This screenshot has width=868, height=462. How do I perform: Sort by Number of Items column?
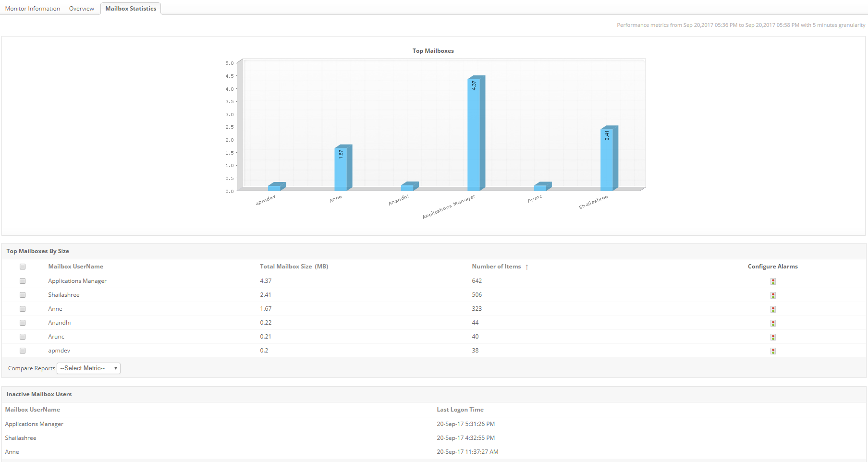[496, 267]
